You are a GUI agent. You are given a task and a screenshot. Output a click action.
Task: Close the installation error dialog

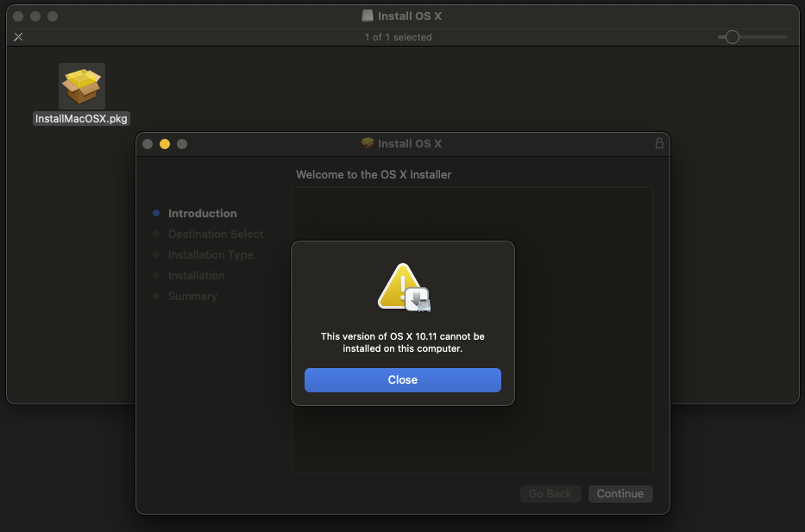point(402,379)
